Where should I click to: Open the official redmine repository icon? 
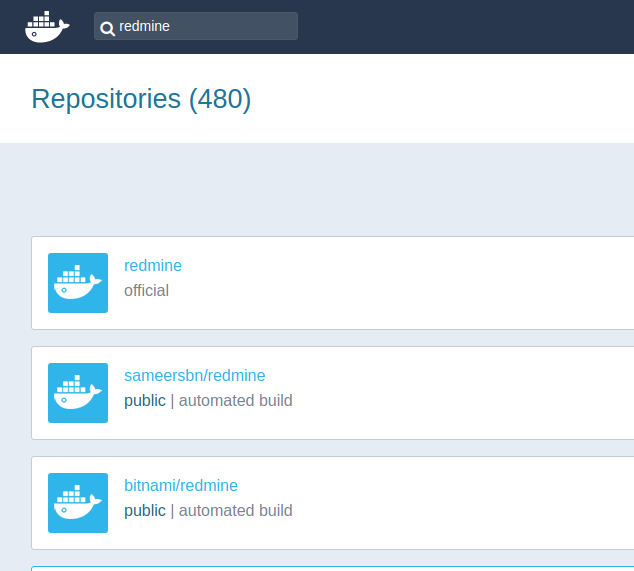(78, 283)
